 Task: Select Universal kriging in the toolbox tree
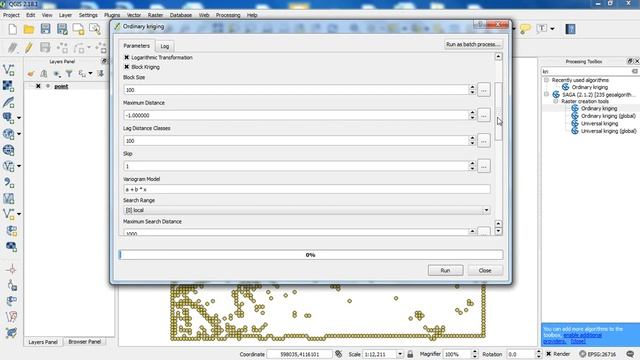coord(599,123)
